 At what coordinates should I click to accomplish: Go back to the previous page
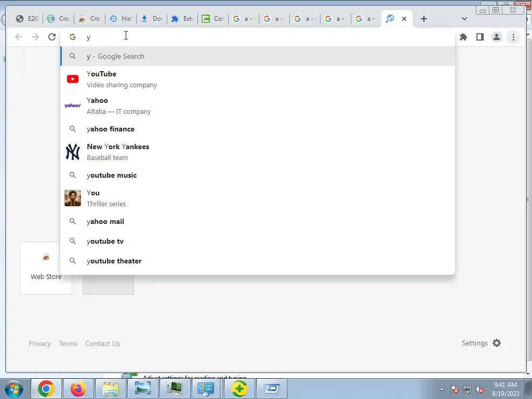[x=19, y=37]
